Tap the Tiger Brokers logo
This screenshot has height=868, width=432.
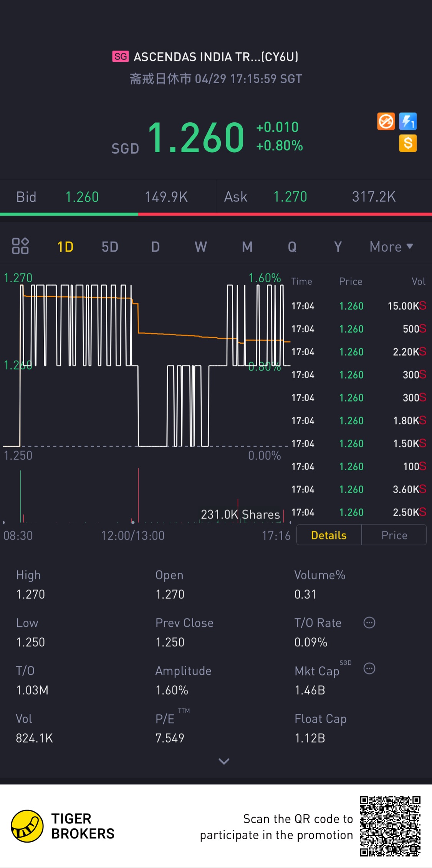tap(27, 826)
